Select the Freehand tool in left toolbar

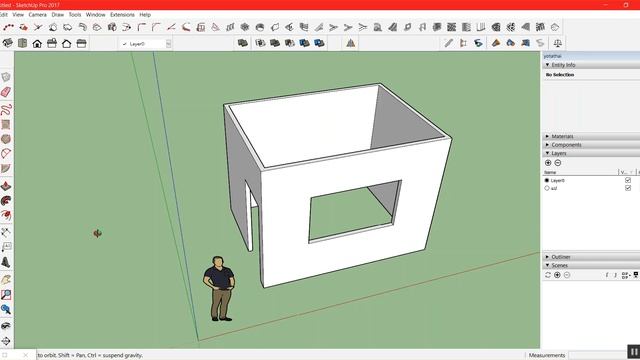tap(6, 109)
